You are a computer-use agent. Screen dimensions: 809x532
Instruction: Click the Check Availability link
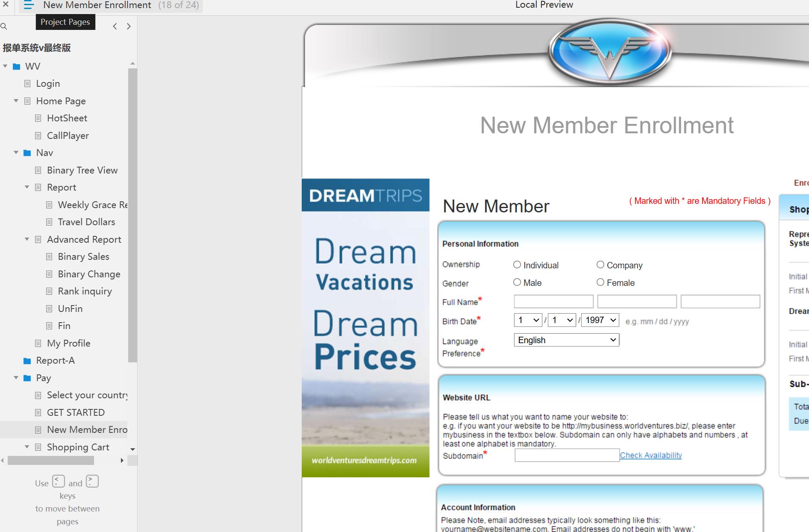[x=651, y=456]
